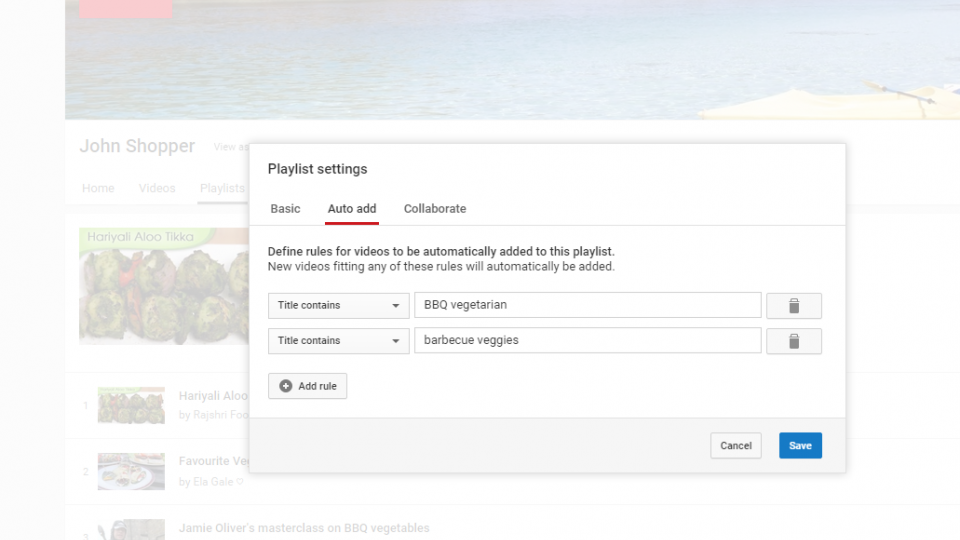Delete the 'BBQ vegetarian' rule with trash icon

pos(793,306)
